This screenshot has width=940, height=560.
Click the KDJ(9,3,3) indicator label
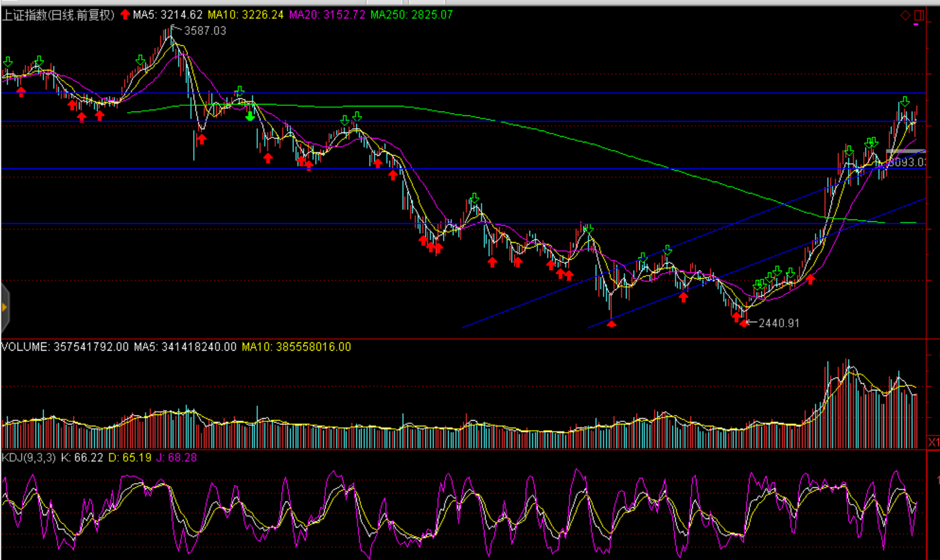click(29, 457)
